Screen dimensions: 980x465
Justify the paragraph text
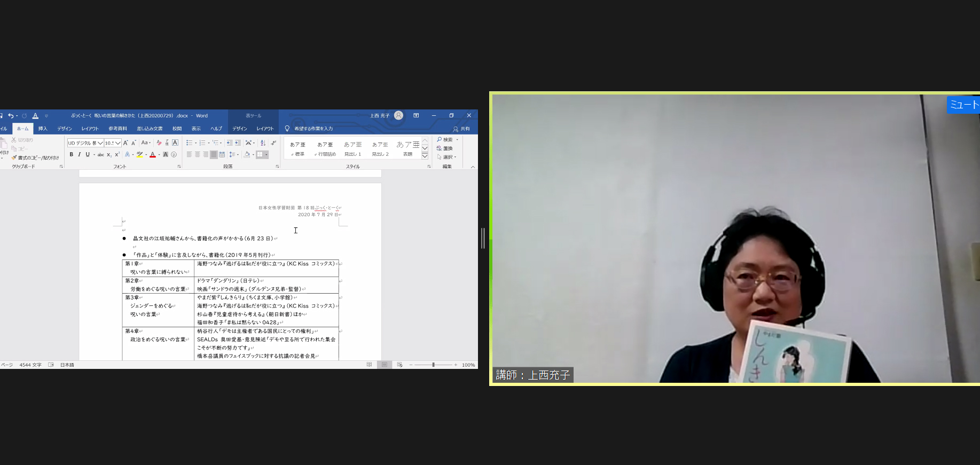tap(214, 154)
